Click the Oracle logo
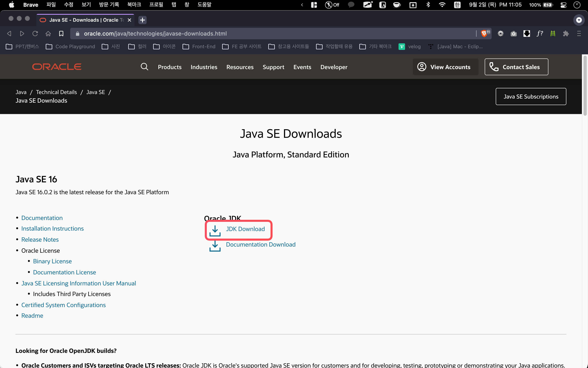588x368 pixels. (57, 67)
